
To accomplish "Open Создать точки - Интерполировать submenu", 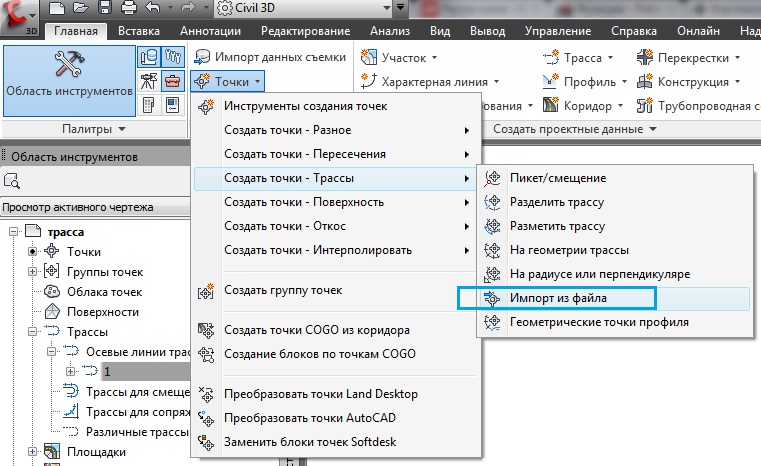I will 336,250.
